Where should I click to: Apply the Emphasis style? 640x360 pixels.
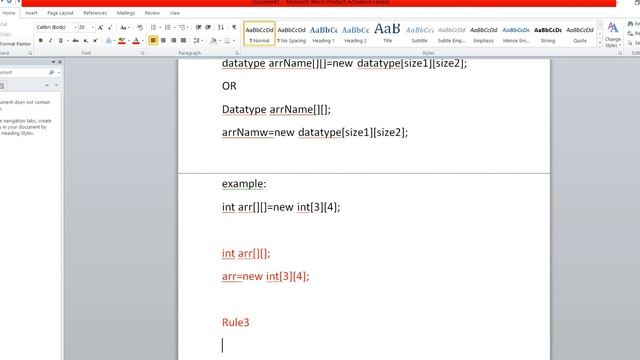pyautogui.click(x=484, y=34)
